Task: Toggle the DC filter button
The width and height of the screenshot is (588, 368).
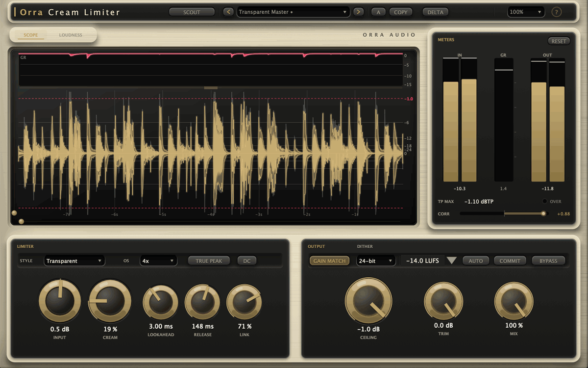Action: 247,261
